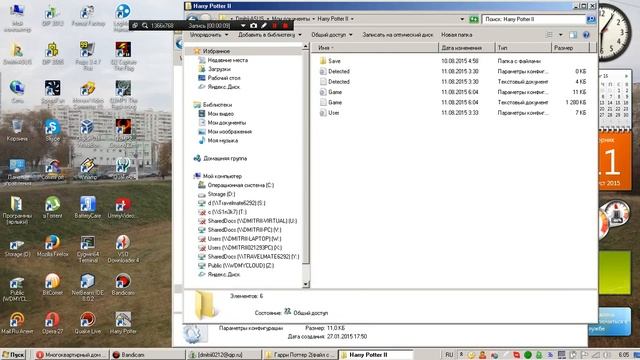
Task: Open the Bandicam recording bar dropdown arrow
Action: (243, 25)
